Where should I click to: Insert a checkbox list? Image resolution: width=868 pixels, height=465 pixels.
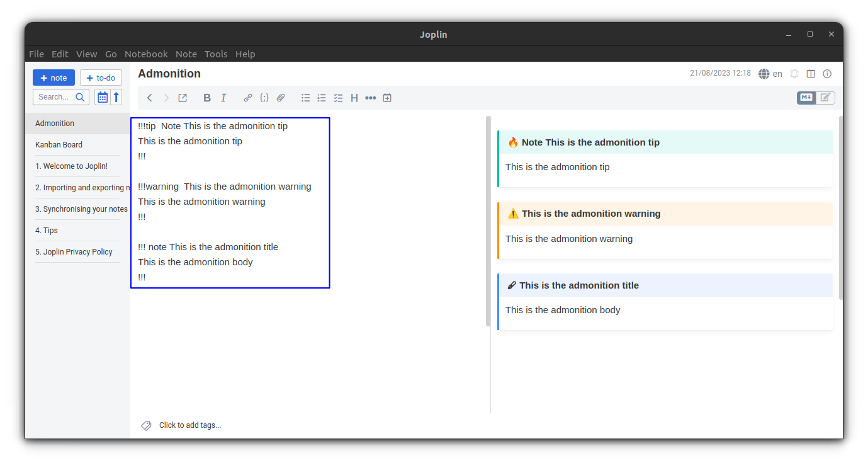tap(338, 98)
